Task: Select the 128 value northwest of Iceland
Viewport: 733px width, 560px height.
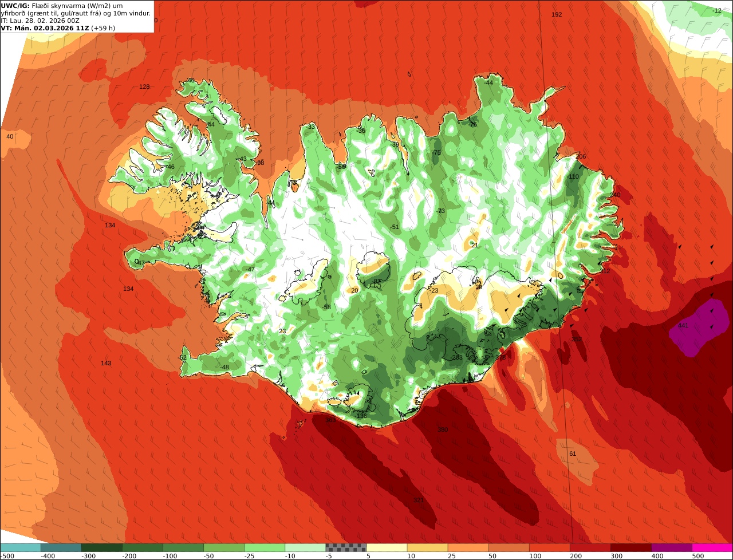Action: 144,86
